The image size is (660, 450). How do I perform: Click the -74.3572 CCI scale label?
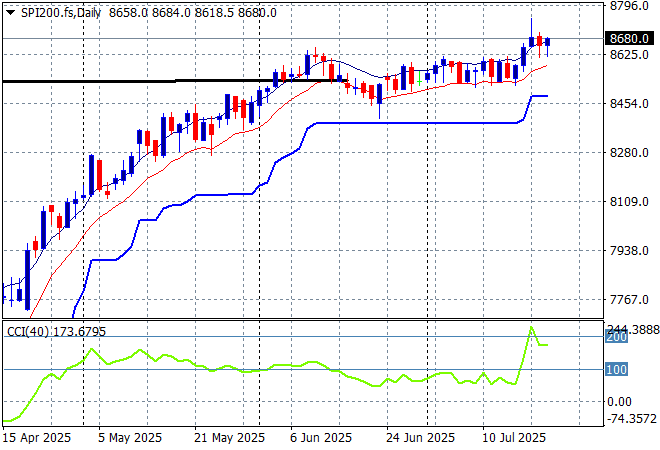pos(633,418)
